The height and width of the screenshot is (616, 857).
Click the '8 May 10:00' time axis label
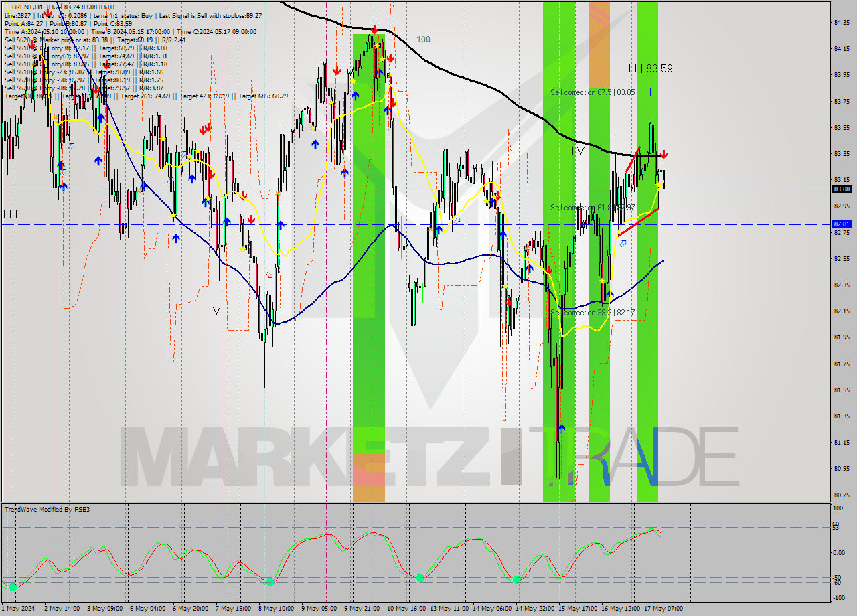point(276,609)
